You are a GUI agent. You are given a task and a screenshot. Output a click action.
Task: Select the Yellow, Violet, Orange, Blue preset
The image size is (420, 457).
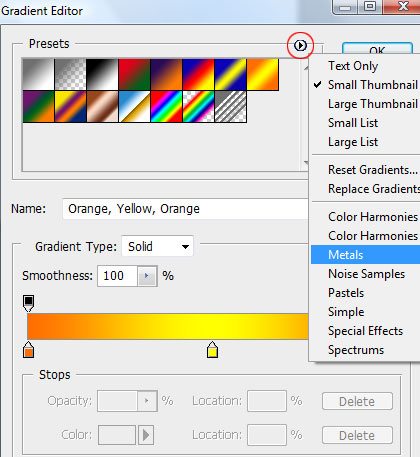(x=70, y=107)
